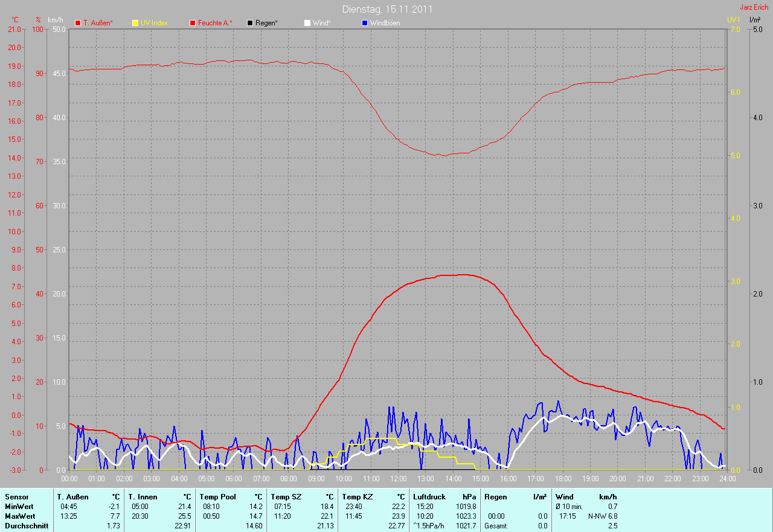
Task: Select the white Wind legend square
Action: pyautogui.click(x=307, y=23)
